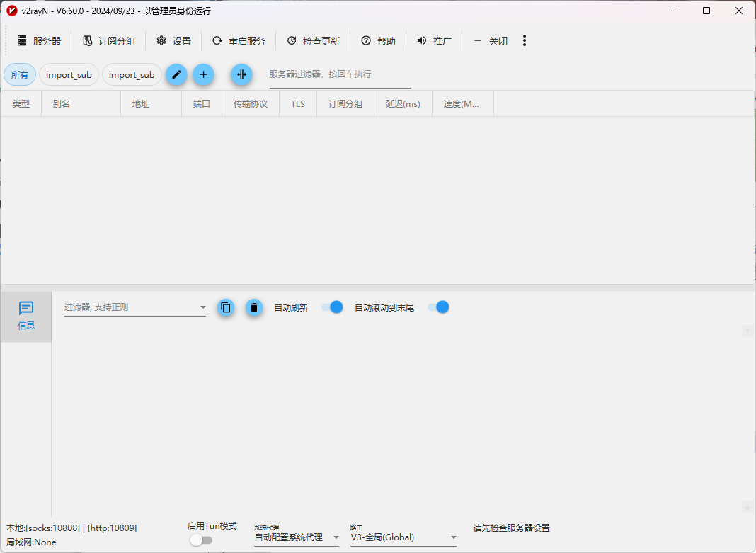The width and height of the screenshot is (756, 553).
Task: Select the second import_sub tab
Action: coord(132,75)
